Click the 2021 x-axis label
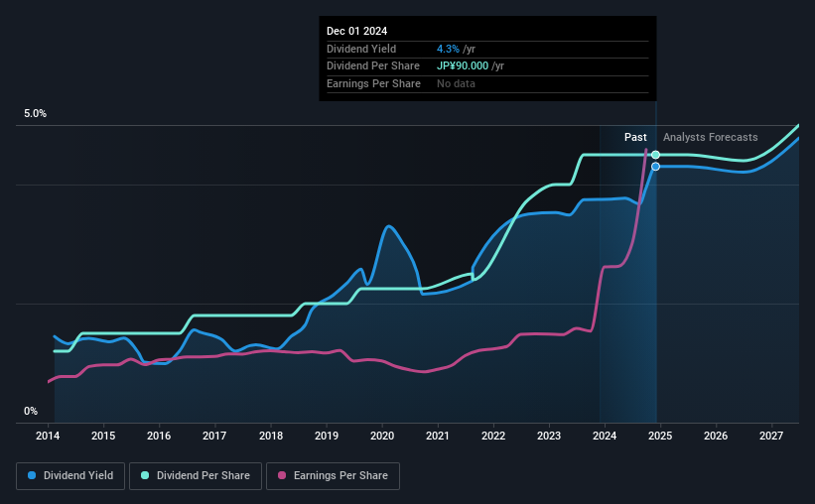Viewport: 815px width, 504px height. click(x=438, y=436)
